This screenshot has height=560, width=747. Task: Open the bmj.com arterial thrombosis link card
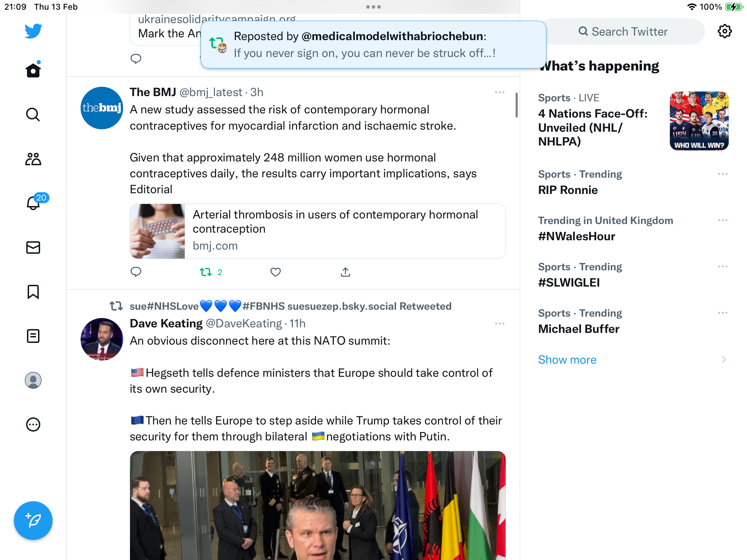318,231
